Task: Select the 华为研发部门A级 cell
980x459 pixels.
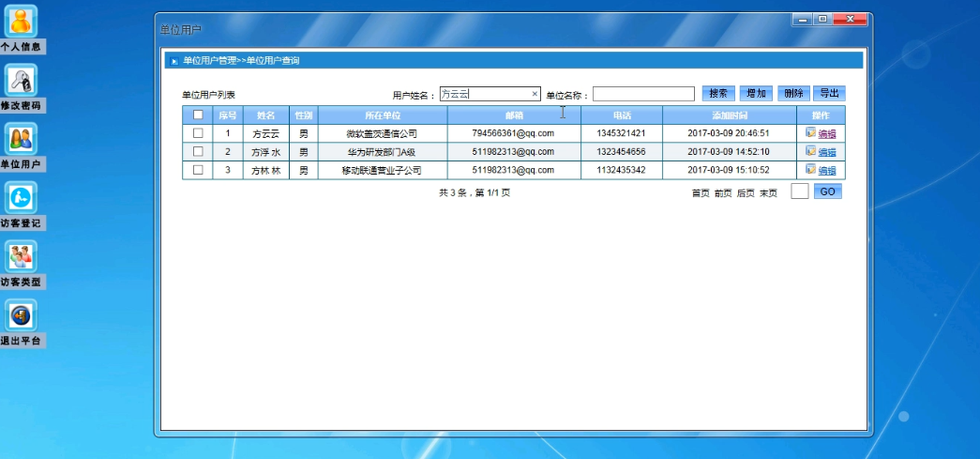Action: pos(382,151)
